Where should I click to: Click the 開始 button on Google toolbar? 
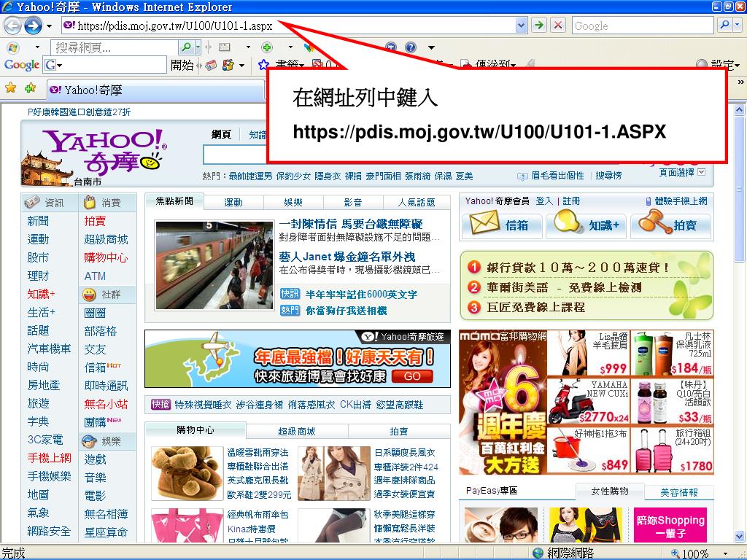click(182, 65)
